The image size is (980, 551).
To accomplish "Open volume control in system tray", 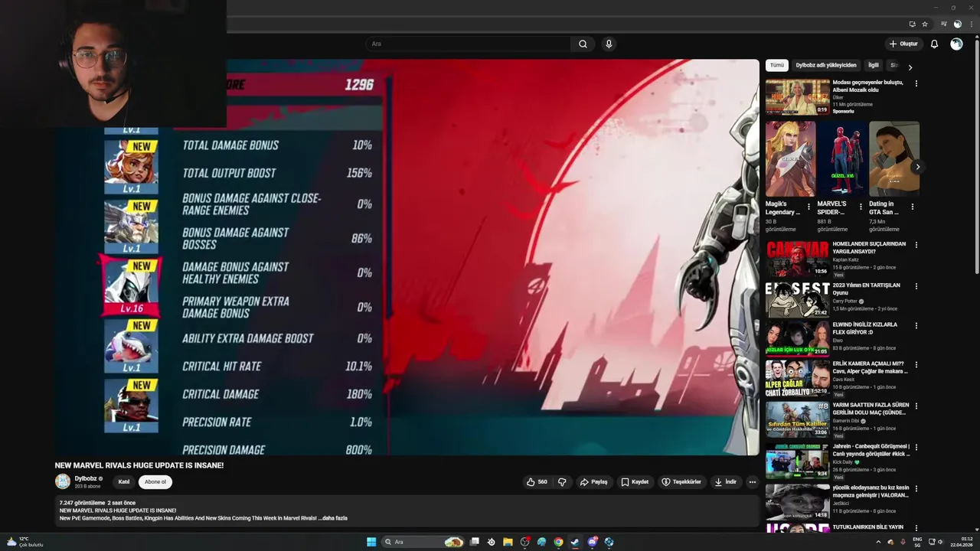I will click(x=941, y=542).
